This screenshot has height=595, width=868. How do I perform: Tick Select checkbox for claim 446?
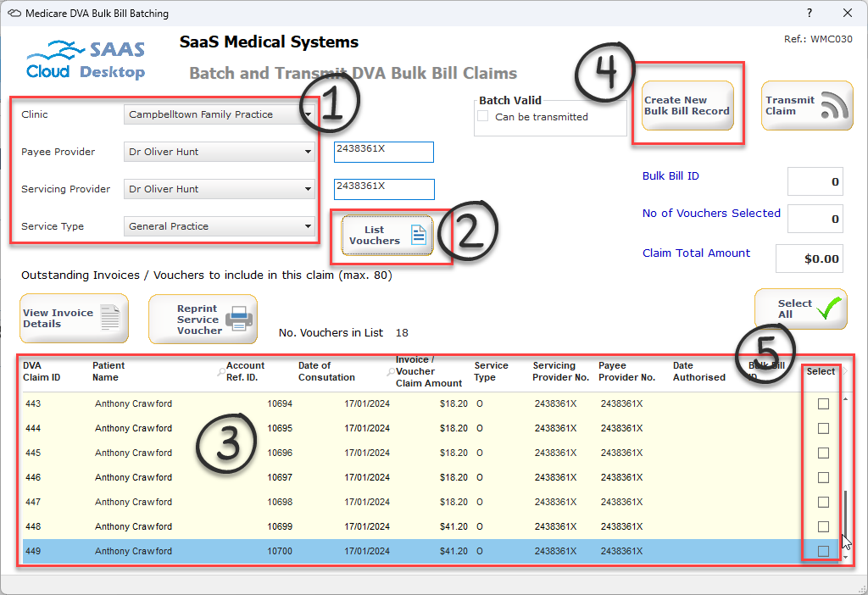point(823,478)
